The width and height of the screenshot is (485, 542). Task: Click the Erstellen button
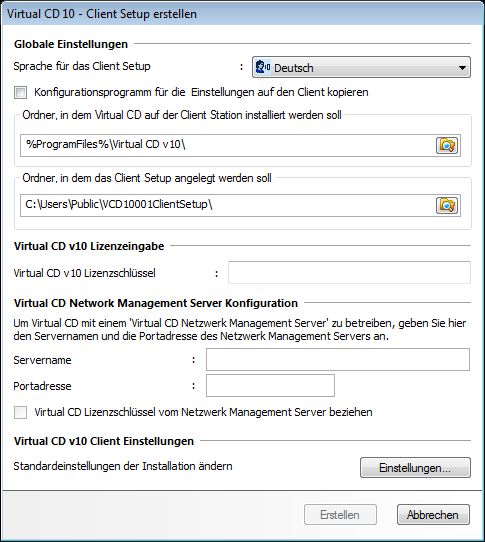[340, 515]
